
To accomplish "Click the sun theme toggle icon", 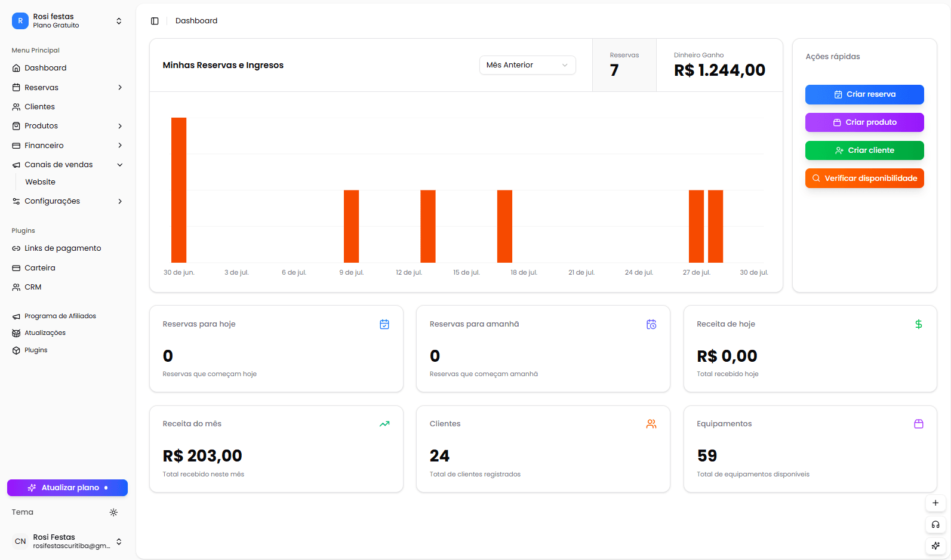I will click(x=113, y=512).
